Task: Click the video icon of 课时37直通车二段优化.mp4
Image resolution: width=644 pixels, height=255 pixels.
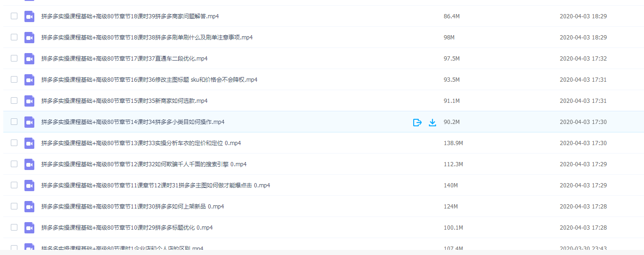Action: click(x=30, y=59)
